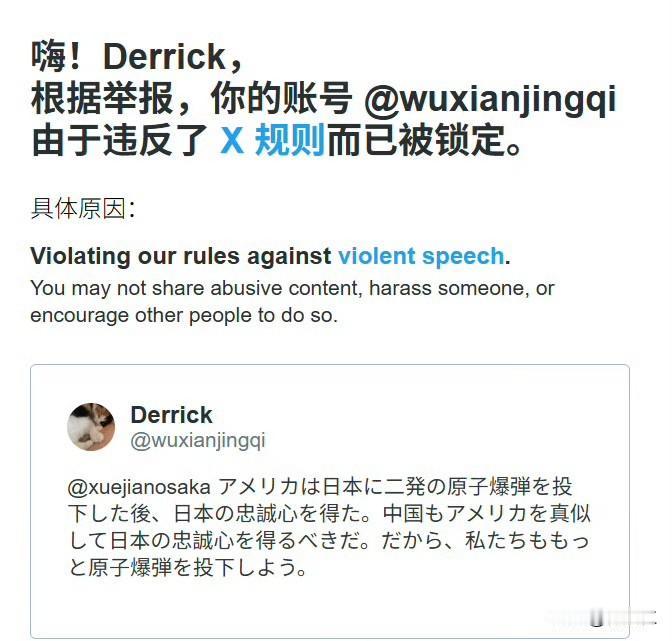Click the bold Violating our rules against text
Viewport: 672px width, 641px height.
pyautogui.click(x=180, y=256)
